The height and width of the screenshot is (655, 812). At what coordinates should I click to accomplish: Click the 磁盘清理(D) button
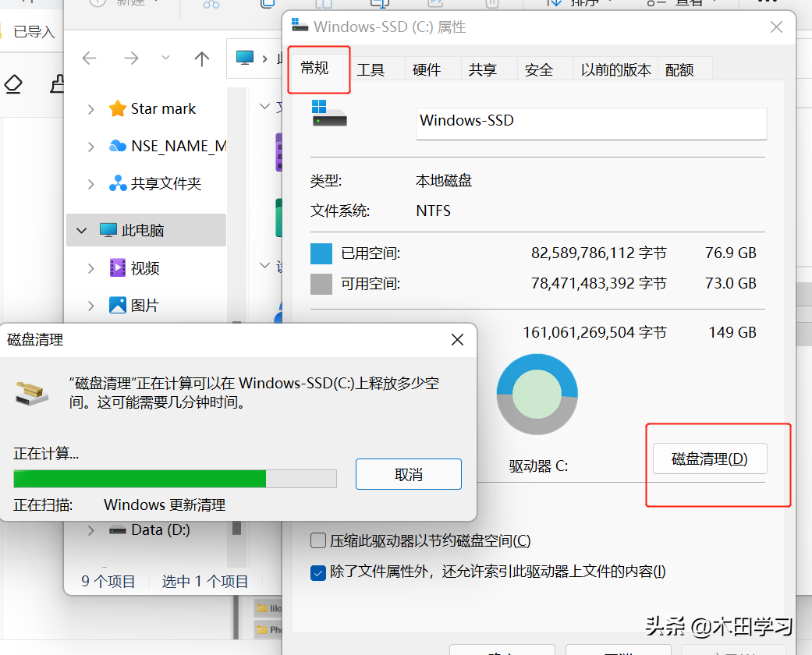click(x=710, y=458)
